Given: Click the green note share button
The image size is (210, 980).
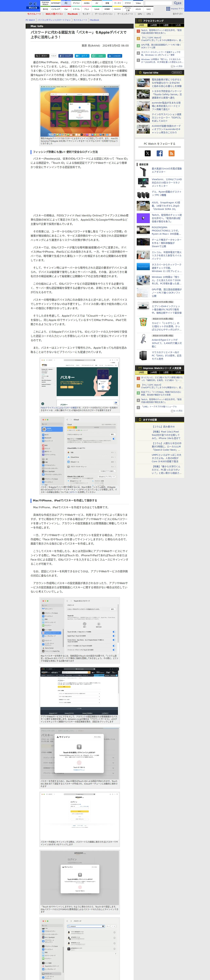Looking at the screenshot, I should pyautogui.click(x=98, y=56).
